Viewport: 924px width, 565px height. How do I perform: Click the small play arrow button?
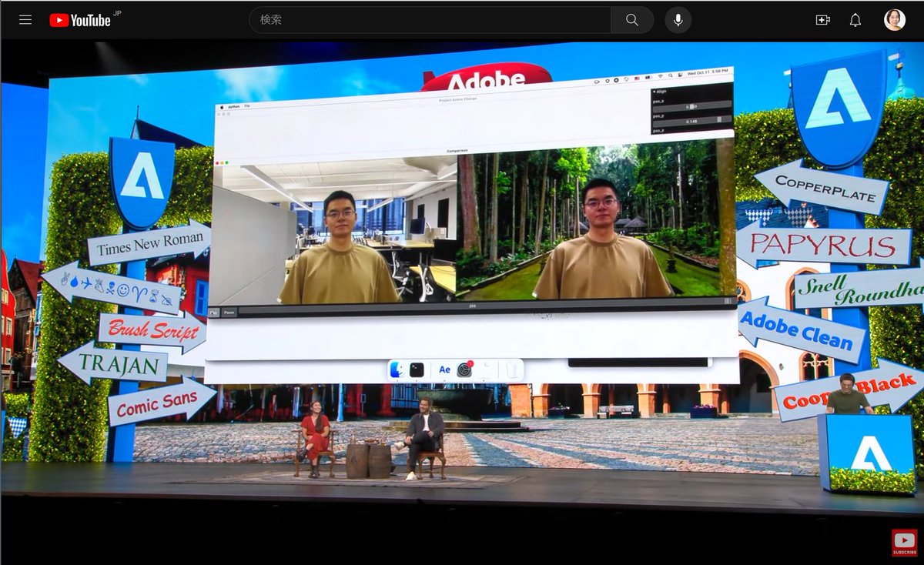point(214,313)
